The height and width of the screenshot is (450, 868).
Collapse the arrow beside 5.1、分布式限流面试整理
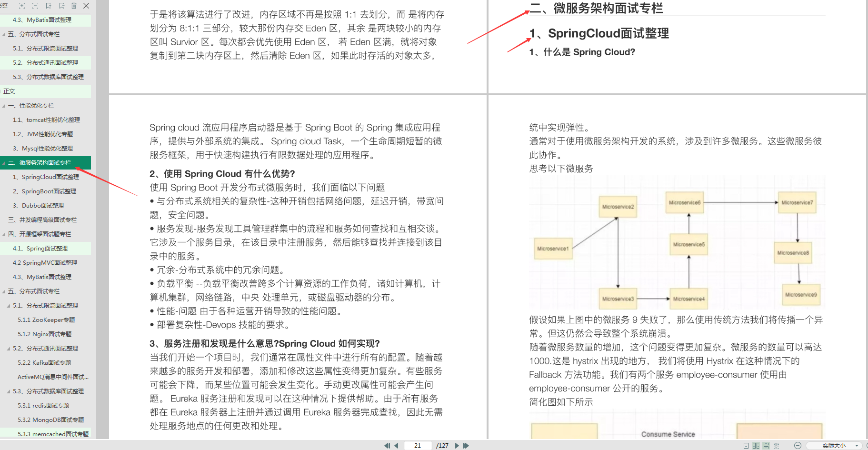[x=9, y=306]
